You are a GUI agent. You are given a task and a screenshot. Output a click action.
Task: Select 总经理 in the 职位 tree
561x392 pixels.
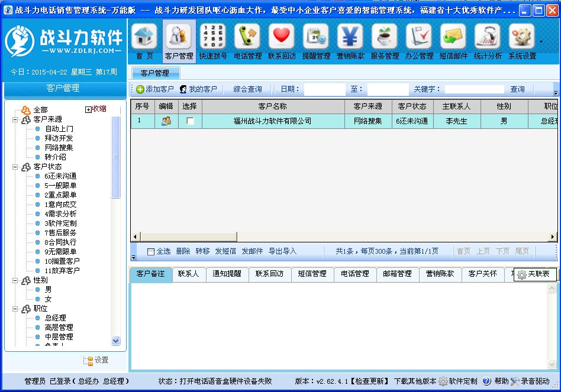(x=56, y=318)
